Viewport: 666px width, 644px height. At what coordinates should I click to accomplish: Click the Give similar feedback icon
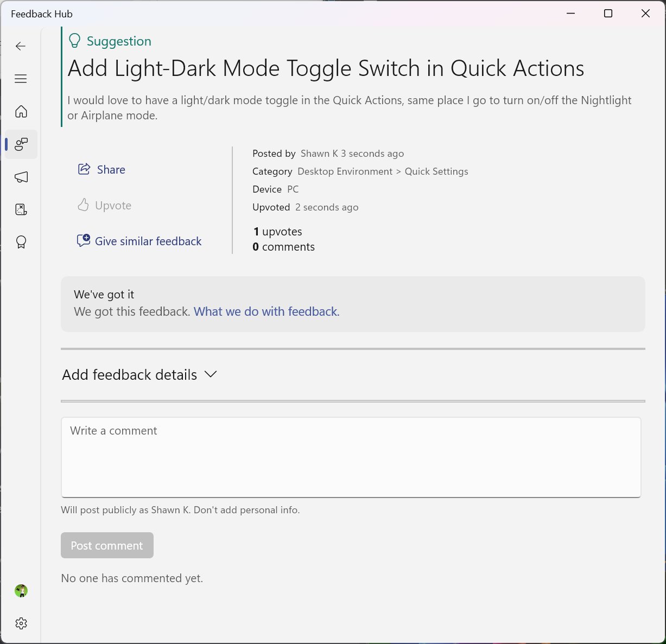coord(84,240)
